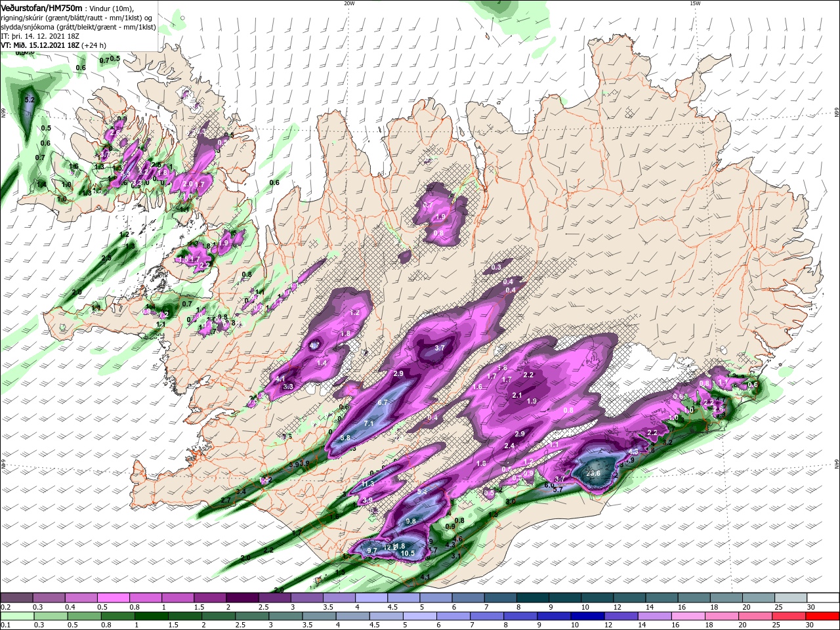
Task: Select the medium green swatch labeled 0.5 in rain scale
Action: click(x=83, y=616)
